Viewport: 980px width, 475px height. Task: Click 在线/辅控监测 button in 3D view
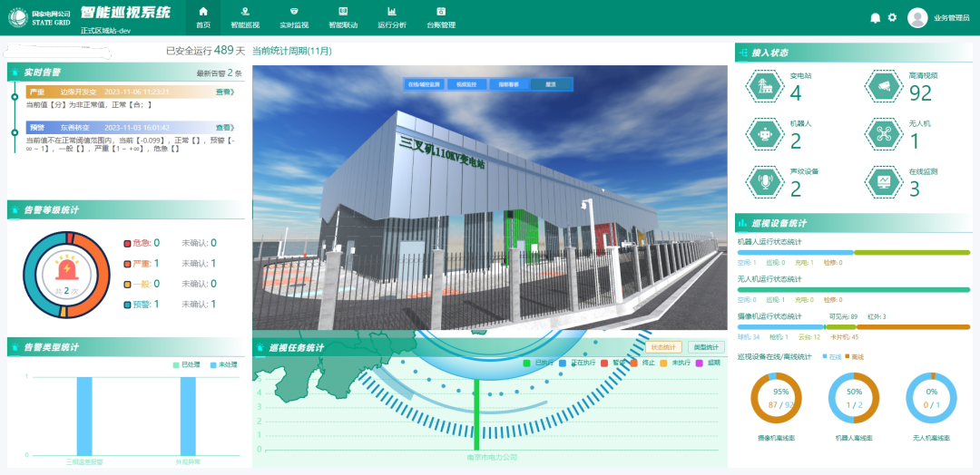tap(424, 84)
